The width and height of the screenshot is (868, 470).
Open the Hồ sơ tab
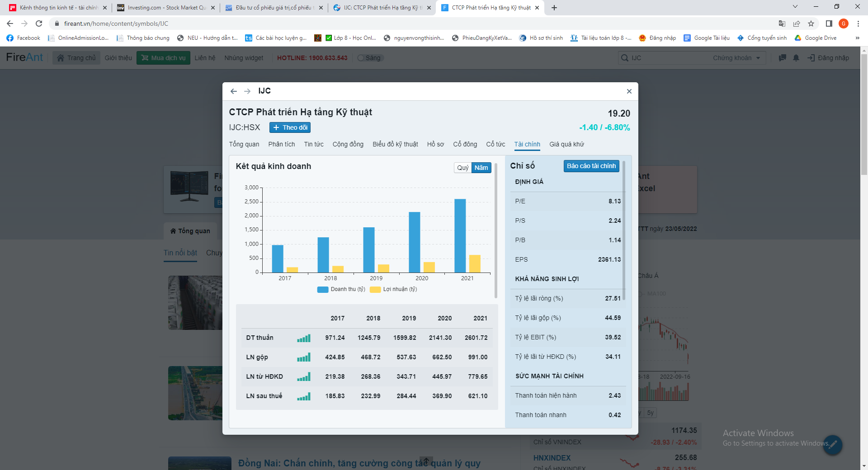[435, 144]
